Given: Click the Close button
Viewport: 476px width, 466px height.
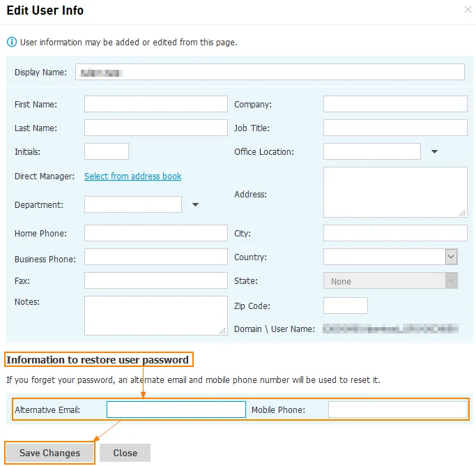Looking at the screenshot, I should (x=125, y=453).
